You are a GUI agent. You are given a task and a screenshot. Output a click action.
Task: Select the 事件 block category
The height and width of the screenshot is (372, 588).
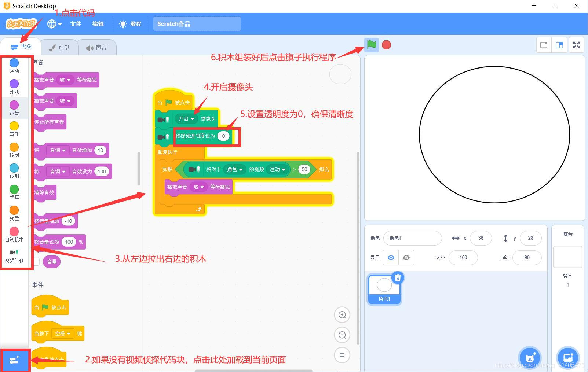point(14,129)
